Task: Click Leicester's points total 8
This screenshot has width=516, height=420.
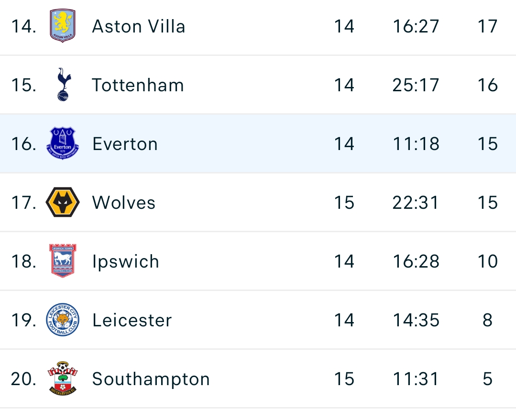Action: click(x=487, y=320)
